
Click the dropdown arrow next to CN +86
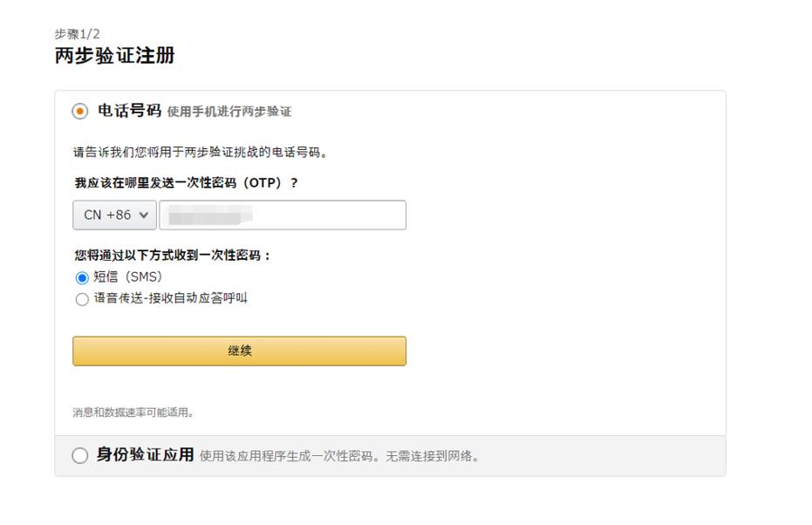[x=141, y=215]
